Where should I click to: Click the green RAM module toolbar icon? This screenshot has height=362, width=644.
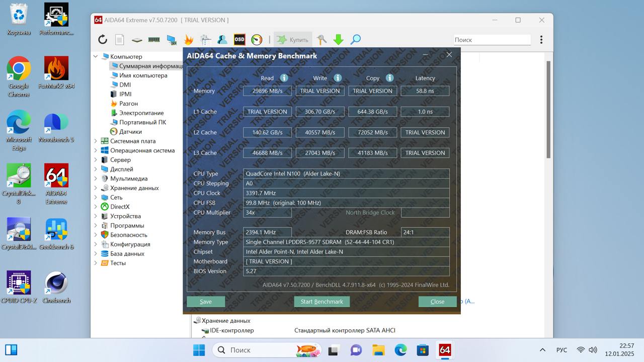[154, 40]
